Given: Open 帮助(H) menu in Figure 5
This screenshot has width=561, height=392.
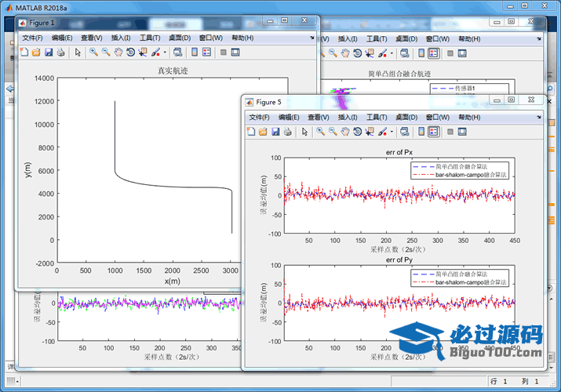Looking at the screenshot, I should point(469,117).
